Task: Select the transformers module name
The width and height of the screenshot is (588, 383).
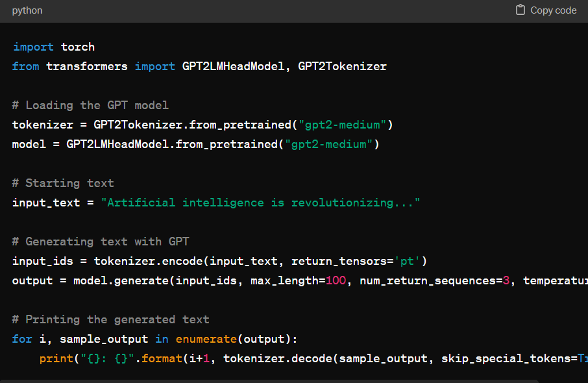Action: (x=87, y=66)
